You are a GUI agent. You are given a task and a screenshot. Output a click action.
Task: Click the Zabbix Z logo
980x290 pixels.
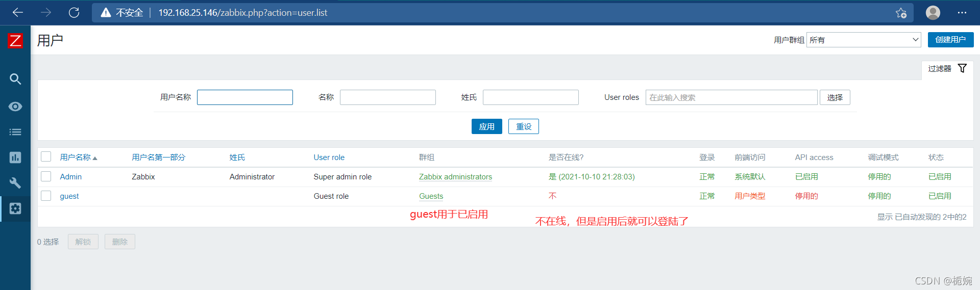click(x=15, y=41)
